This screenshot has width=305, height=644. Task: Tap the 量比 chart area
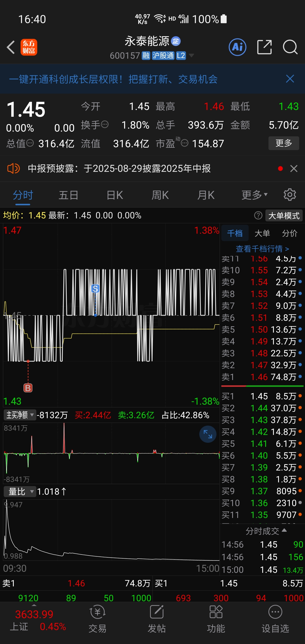click(111, 530)
